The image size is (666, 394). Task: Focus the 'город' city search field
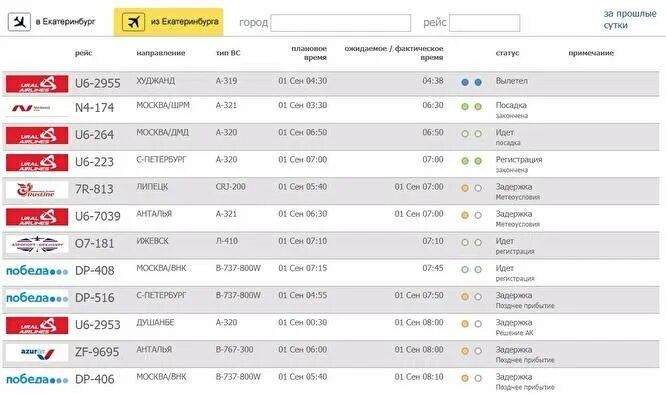(341, 23)
